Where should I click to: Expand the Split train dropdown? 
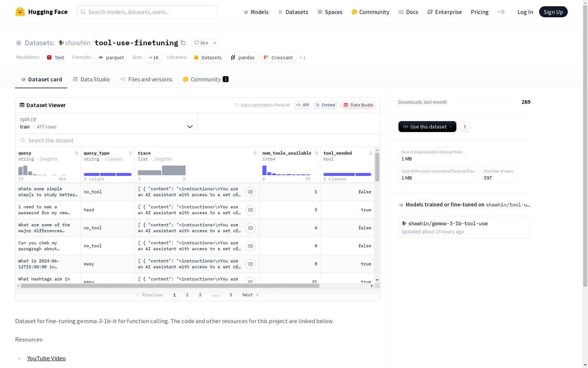(x=107, y=123)
